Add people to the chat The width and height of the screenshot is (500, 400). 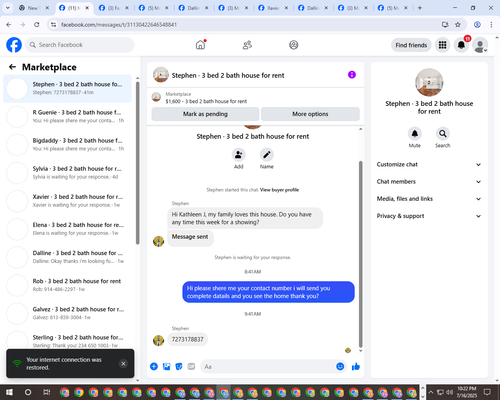(239, 155)
